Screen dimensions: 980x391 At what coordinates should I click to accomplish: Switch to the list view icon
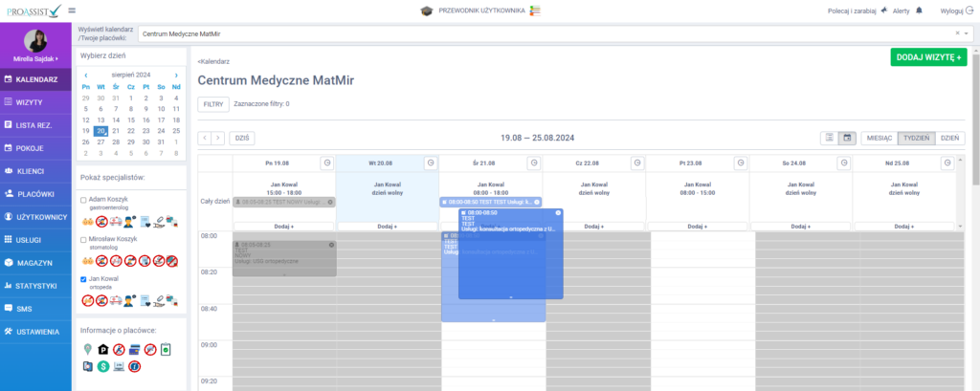(x=830, y=138)
